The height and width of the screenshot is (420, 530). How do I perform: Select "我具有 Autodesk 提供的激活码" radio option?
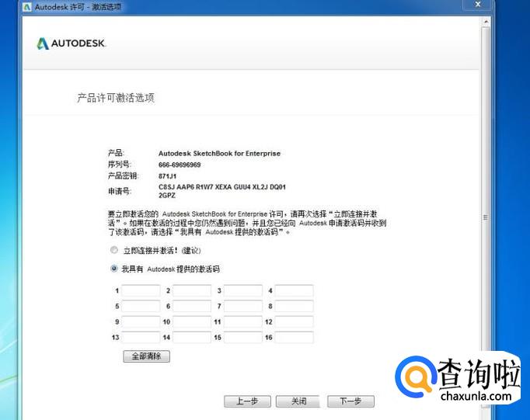114,269
